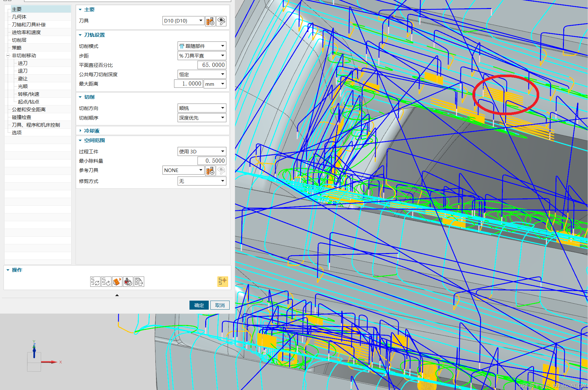Click the 平面直径百分比 value field
This screenshot has height=390, width=588.
pyautogui.click(x=212, y=65)
